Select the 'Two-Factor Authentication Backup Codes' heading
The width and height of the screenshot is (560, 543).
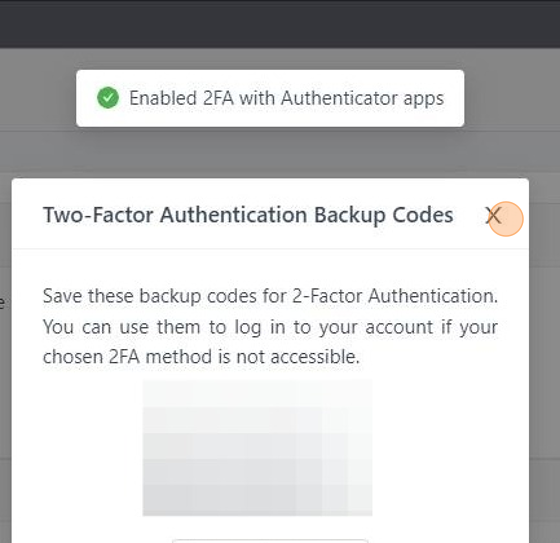[248, 215]
